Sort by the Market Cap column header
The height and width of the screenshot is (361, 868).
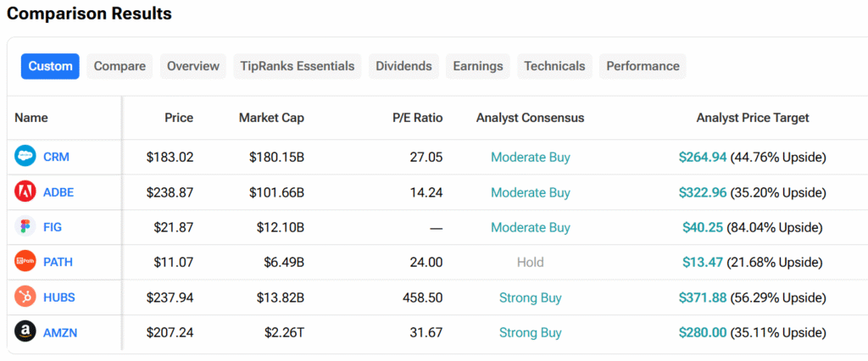click(271, 118)
